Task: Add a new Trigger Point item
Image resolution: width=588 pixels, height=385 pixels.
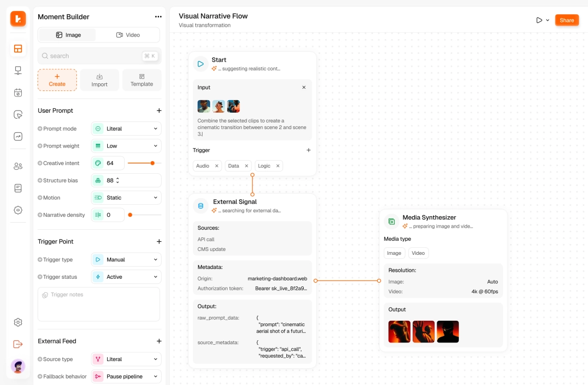Action: 159,242
